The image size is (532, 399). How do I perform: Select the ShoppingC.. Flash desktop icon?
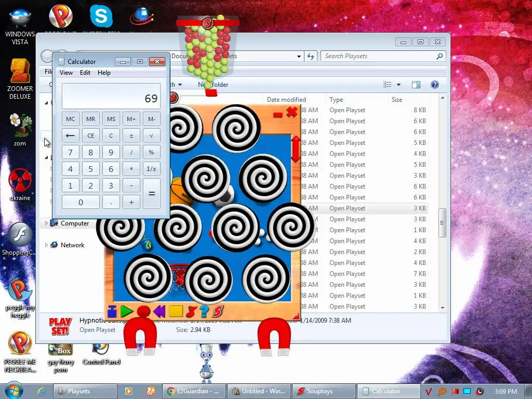(19, 239)
